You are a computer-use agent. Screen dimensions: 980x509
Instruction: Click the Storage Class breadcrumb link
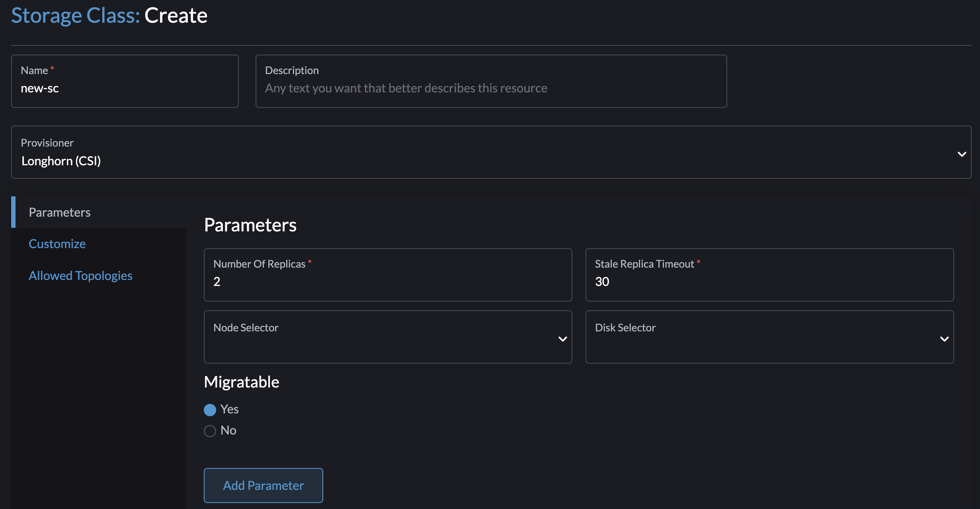[x=75, y=16]
